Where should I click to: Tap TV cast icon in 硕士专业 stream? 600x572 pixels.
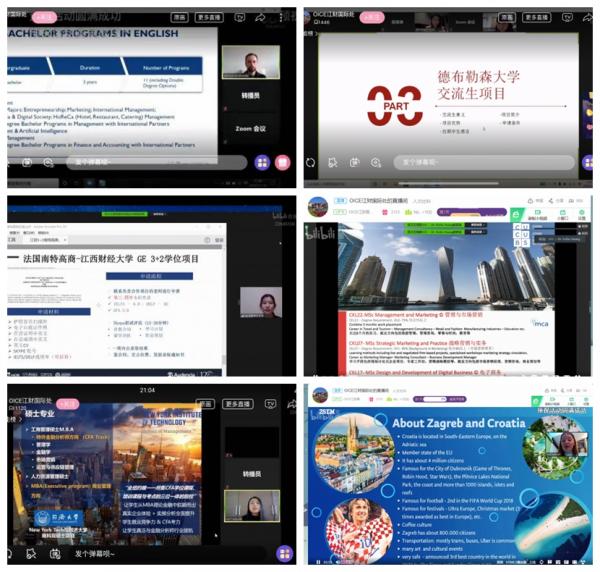pyautogui.click(x=271, y=404)
